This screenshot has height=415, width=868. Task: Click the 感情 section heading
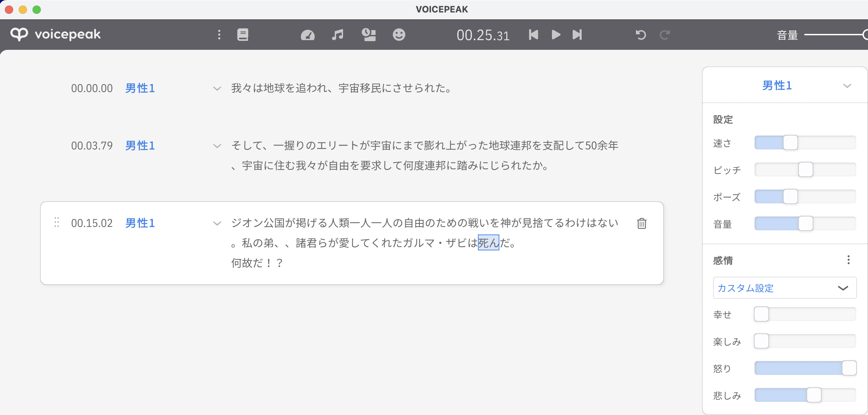(723, 260)
